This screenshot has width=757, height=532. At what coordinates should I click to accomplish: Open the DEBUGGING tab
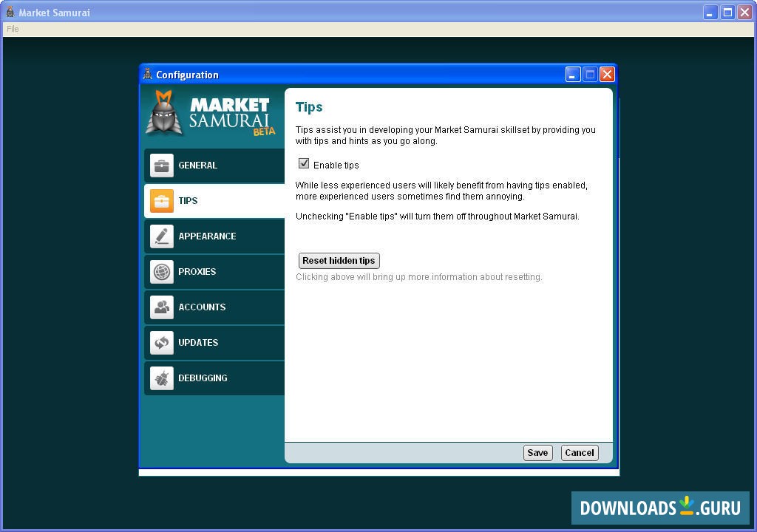(x=214, y=378)
